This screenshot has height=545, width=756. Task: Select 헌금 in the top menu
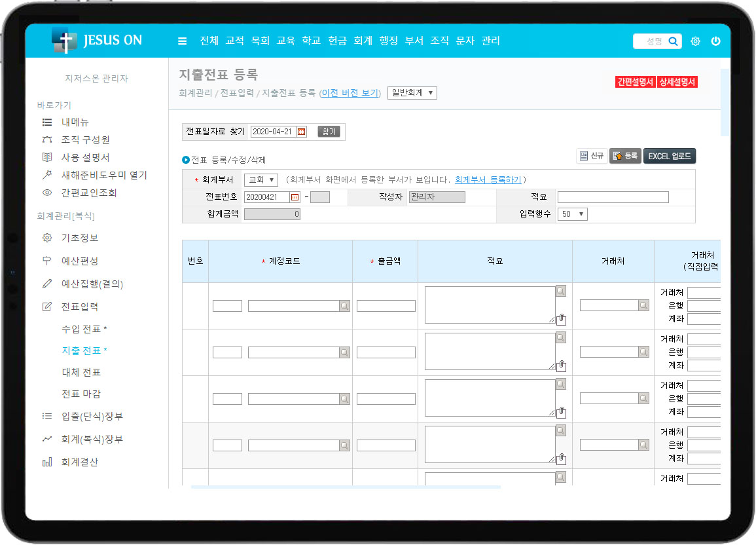coord(337,41)
